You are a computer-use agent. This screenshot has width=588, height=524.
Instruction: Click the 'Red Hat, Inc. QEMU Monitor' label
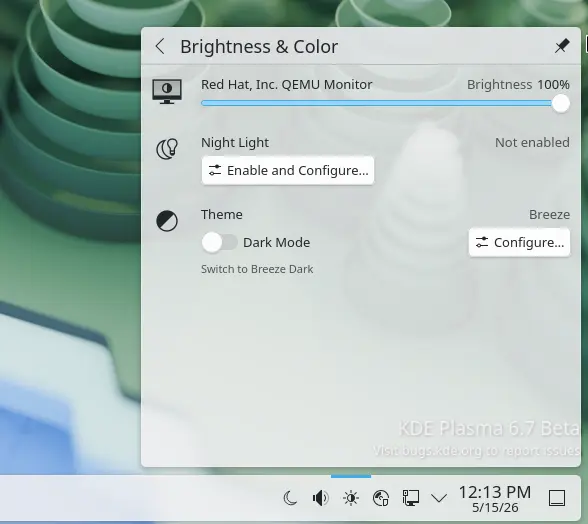point(286,85)
